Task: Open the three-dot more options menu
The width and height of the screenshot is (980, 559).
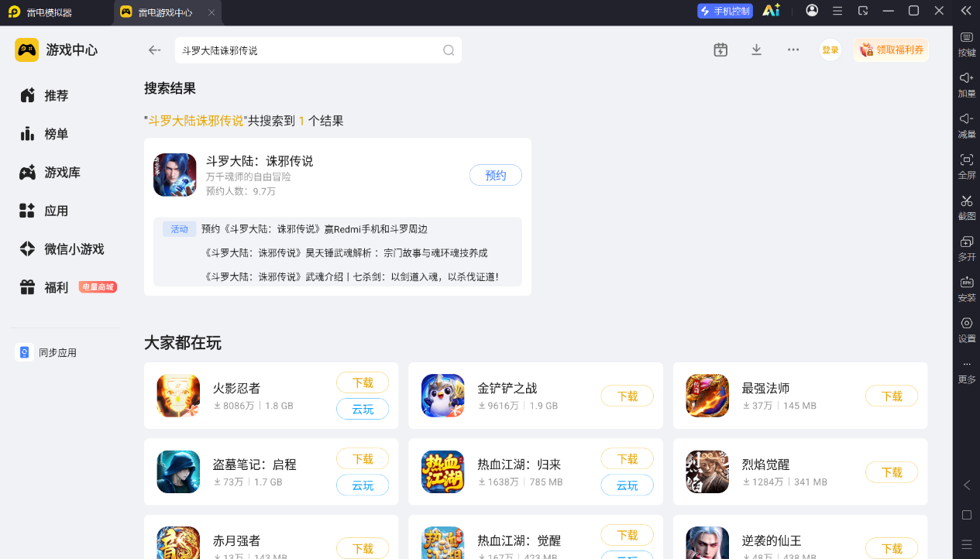Action: [793, 50]
